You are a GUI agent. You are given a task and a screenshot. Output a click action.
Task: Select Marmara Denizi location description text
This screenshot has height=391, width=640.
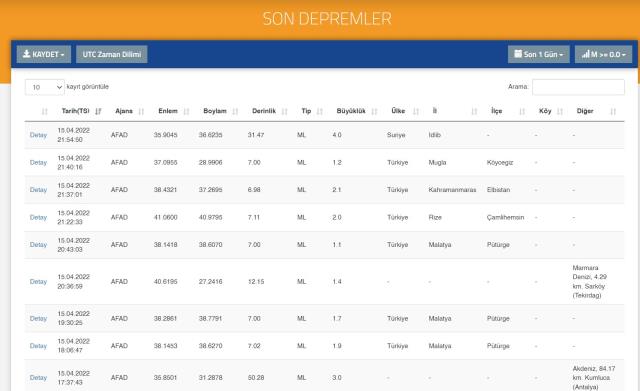click(x=589, y=282)
